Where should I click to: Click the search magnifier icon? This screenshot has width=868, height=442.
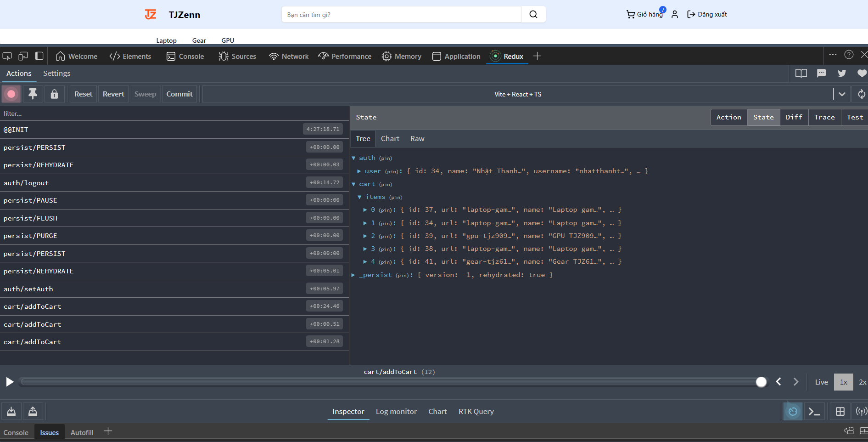[533, 14]
